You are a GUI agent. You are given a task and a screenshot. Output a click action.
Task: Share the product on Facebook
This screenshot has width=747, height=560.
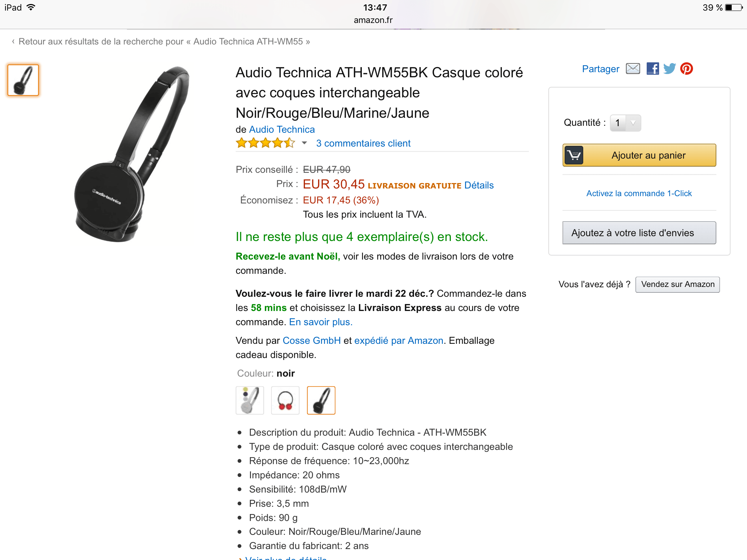[653, 69]
